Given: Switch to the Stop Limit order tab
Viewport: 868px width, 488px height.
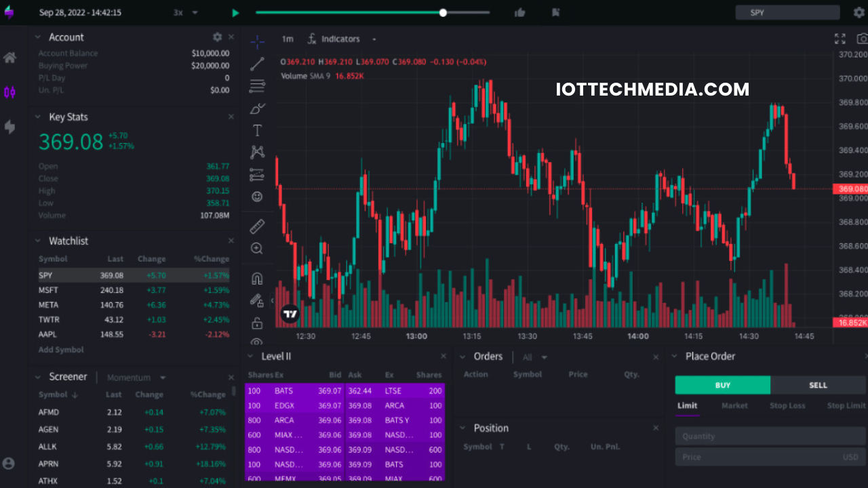Looking at the screenshot, I should [x=846, y=405].
